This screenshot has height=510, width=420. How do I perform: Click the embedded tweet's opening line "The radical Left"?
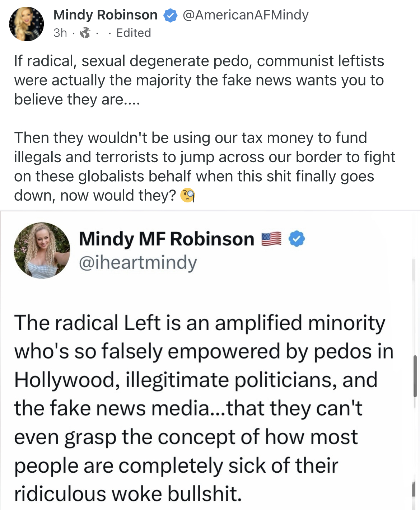pyautogui.click(x=199, y=323)
